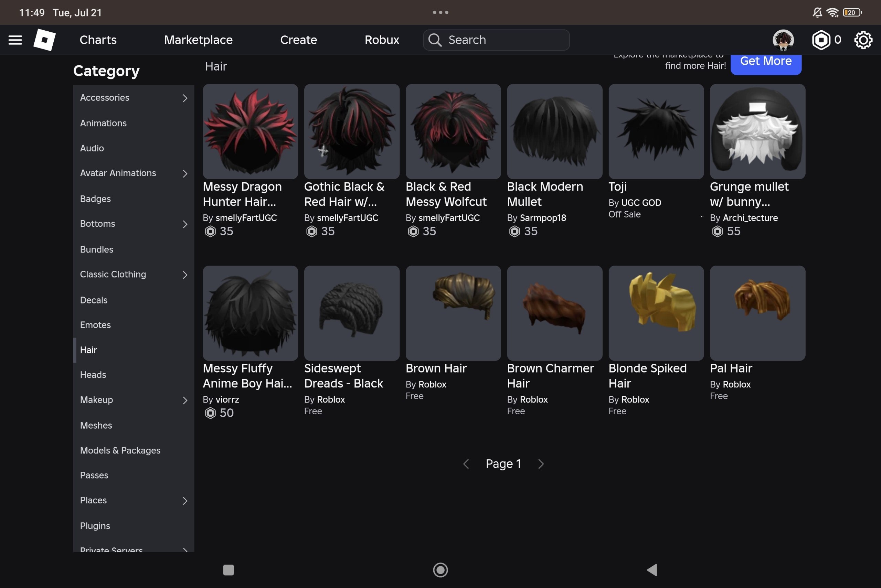881x588 pixels.
Task: Tap the Android recent apps square
Action: [229, 570]
